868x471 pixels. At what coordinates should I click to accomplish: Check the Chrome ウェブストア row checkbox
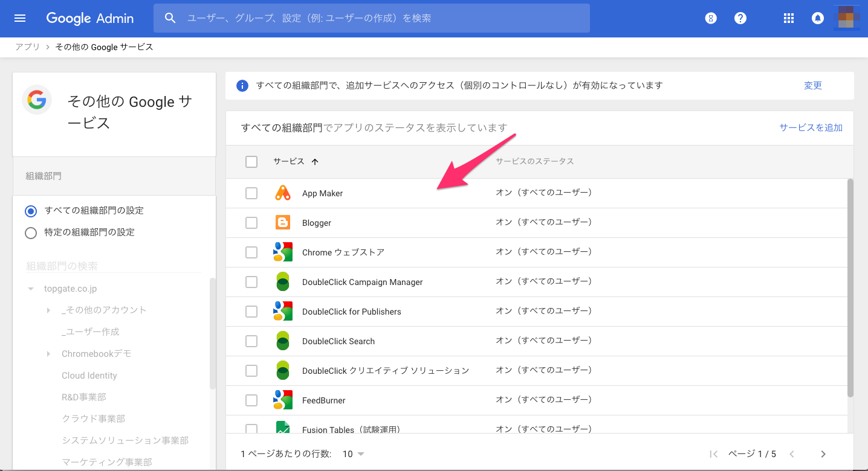[x=251, y=252]
